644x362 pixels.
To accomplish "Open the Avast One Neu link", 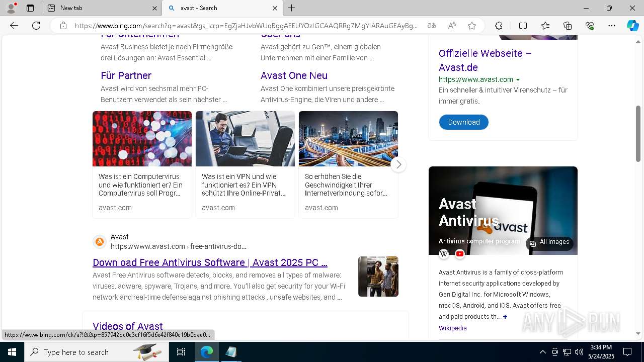I will 294,75.
